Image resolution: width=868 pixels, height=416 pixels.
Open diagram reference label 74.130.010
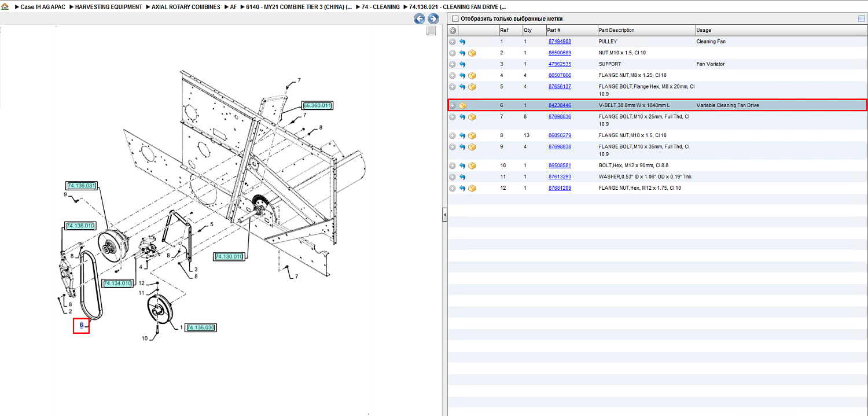[229, 256]
